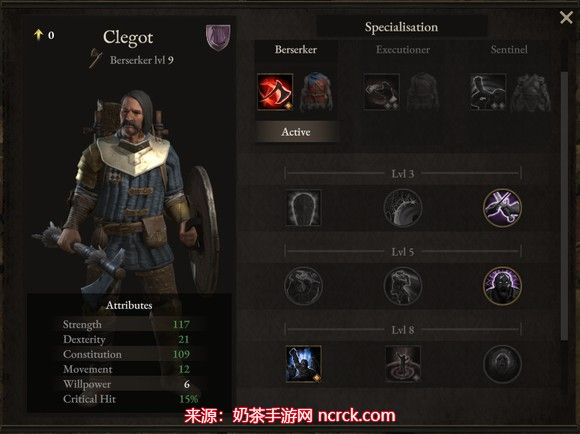
Task: Choose the middle tree-shaped Lvl 3 skill
Action: click(x=402, y=208)
